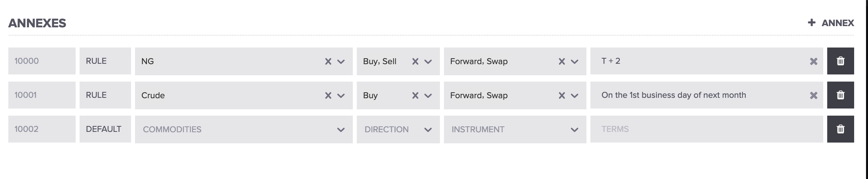Add a new annex with + ANNEX

point(831,23)
